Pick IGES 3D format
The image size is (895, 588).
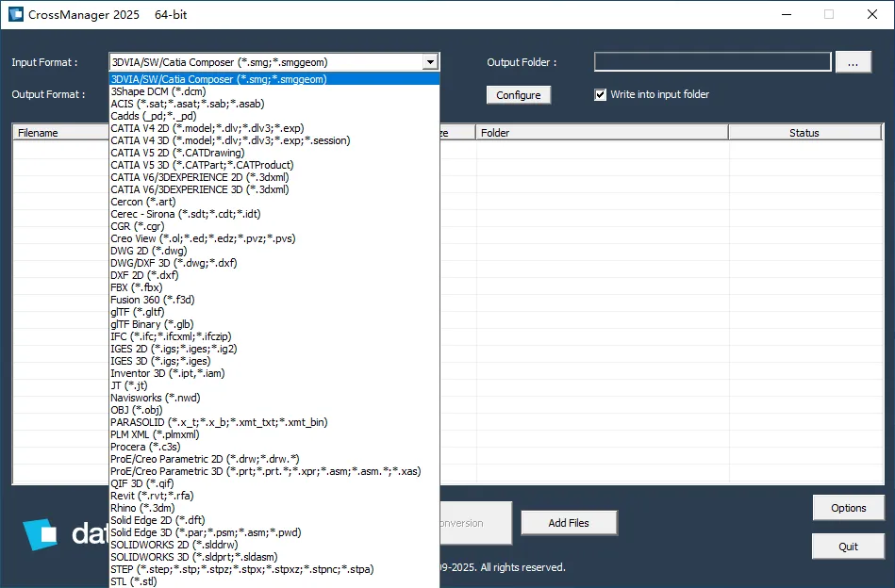click(274, 361)
